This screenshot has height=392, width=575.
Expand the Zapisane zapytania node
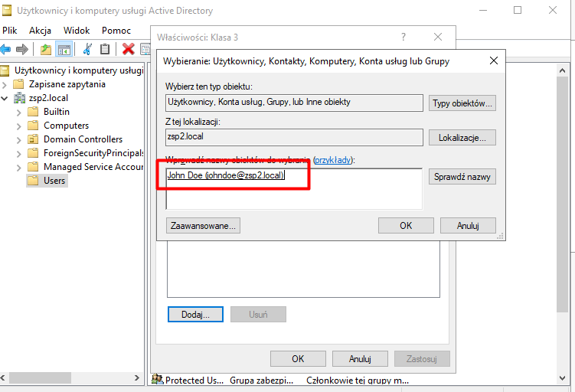point(6,84)
